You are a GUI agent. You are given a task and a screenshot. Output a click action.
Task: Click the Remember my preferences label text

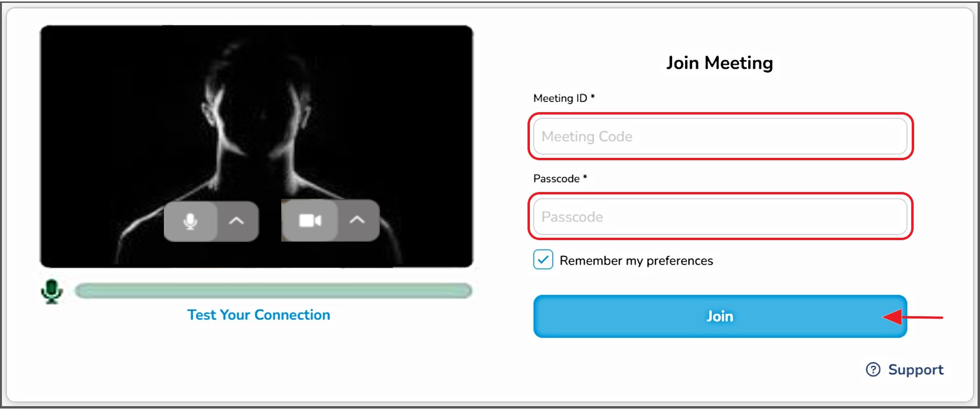(x=636, y=261)
